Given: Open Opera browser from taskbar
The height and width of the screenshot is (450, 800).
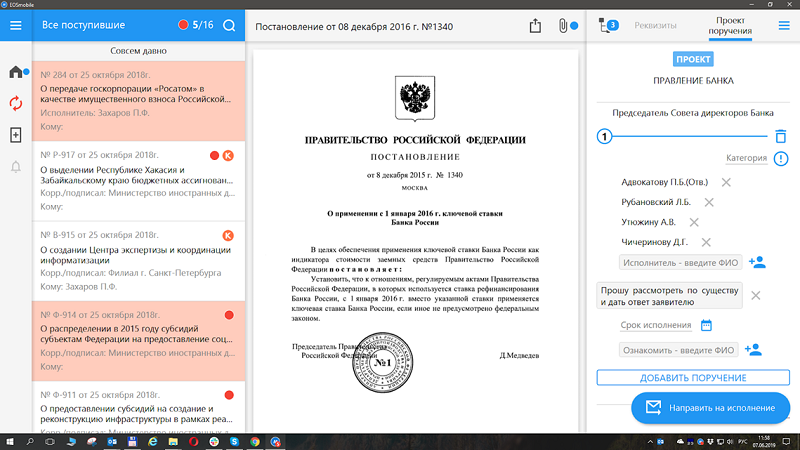Looking at the screenshot, I should [x=193, y=442].
